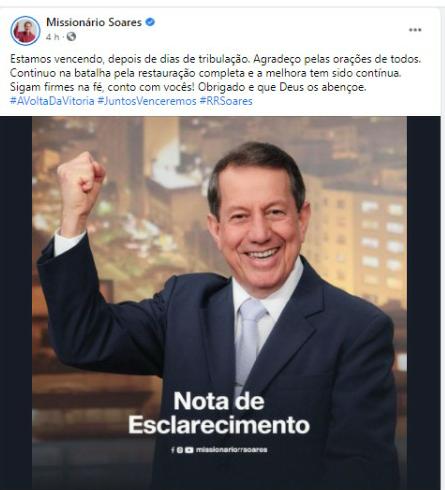This screenshot has height=490, width=445.
Task: Click the missionariorrsoares handle text
Action: pyautogui.click(x=232, y=450)
